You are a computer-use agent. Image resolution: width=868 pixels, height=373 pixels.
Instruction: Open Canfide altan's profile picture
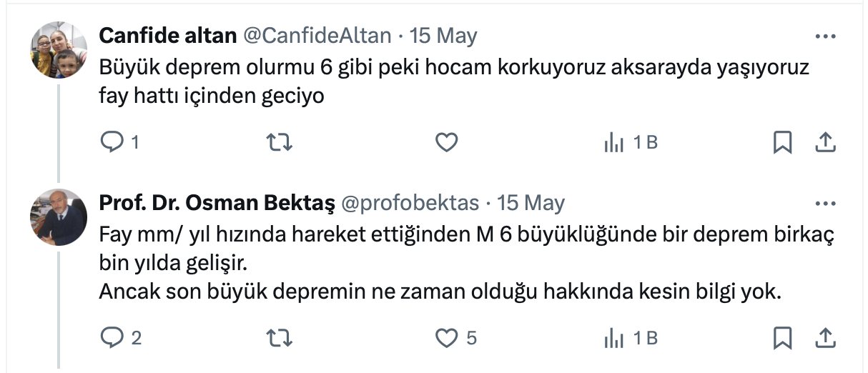pyautogui.click(x=59, y=50)
